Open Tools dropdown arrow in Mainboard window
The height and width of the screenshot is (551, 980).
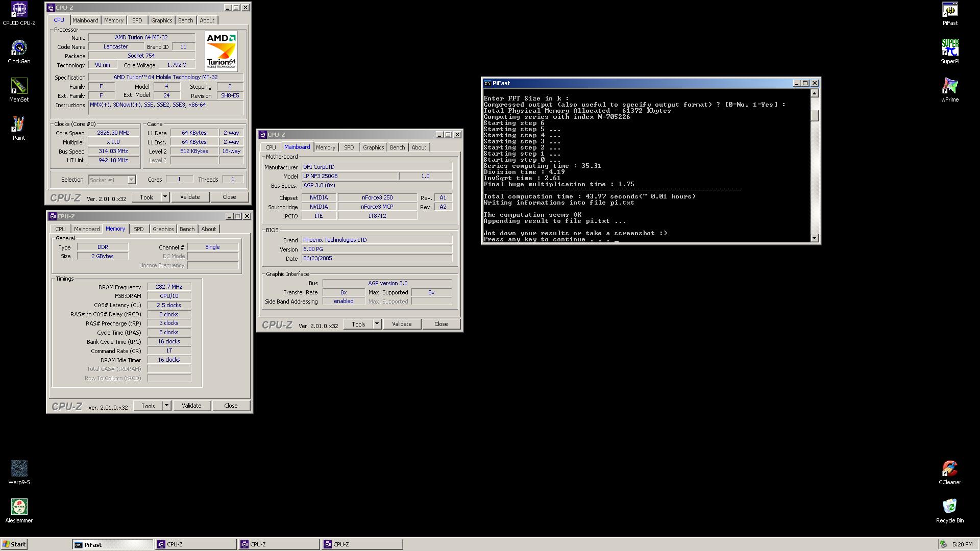(377, 324)
